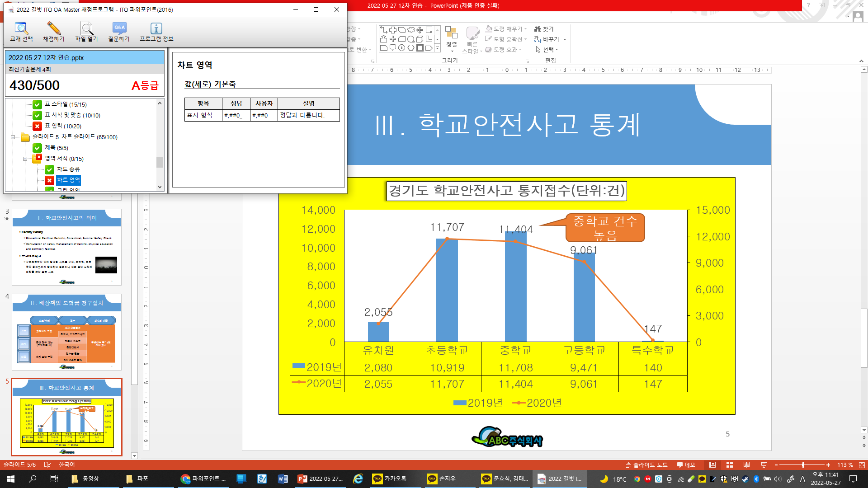
Task: Fit slide to current window icon
Action: [x=862, y=465]
